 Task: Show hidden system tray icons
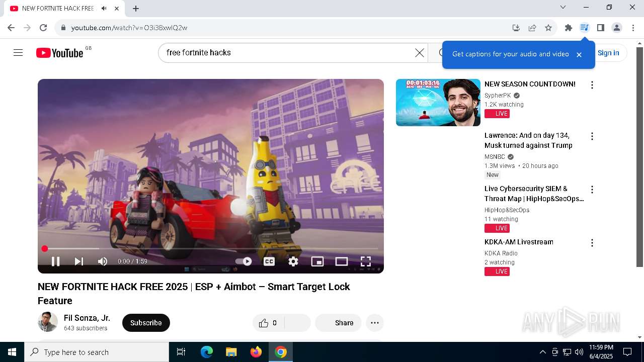pos(542,352)
